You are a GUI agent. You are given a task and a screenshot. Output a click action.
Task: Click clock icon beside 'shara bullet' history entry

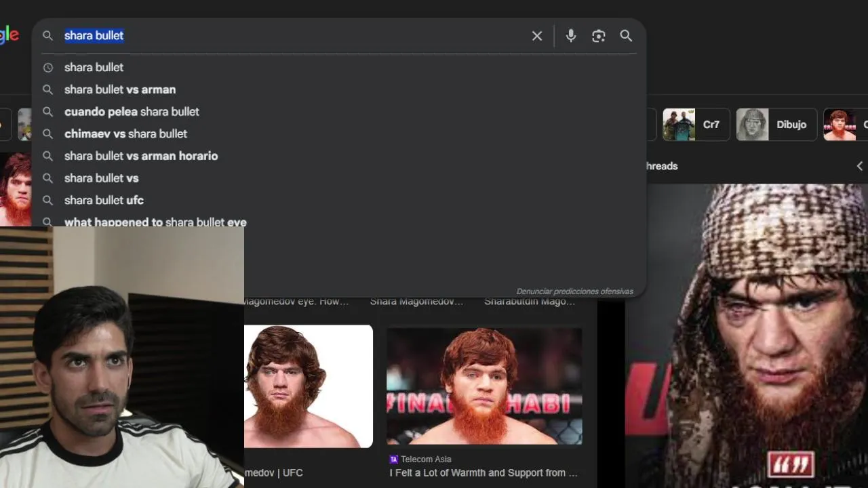(x=47, y=68)
